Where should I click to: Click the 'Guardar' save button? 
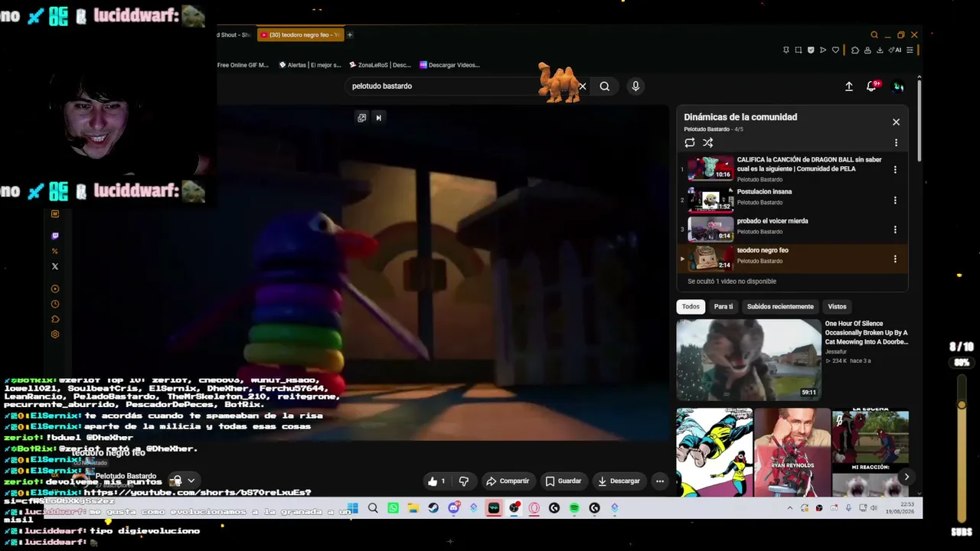[x=563, y=481]
